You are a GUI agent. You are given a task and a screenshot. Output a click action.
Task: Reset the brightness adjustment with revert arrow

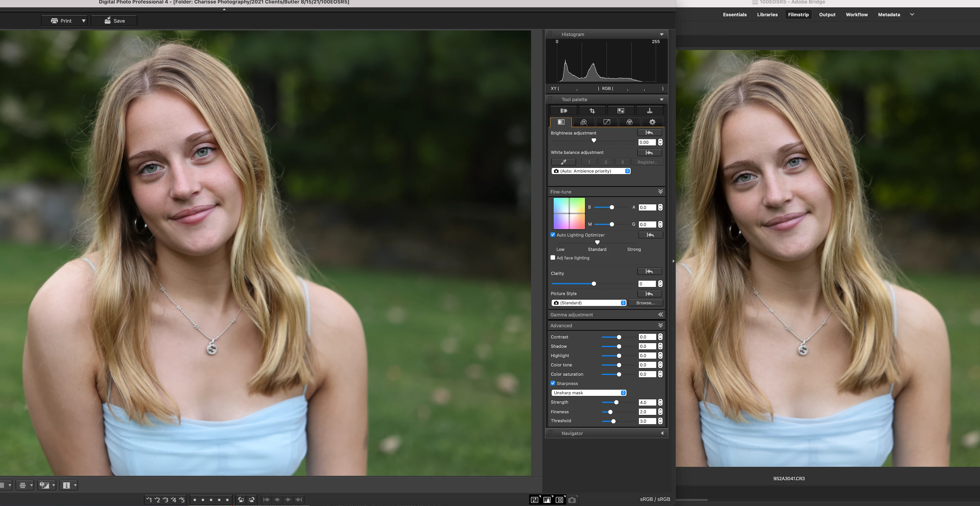649,133
